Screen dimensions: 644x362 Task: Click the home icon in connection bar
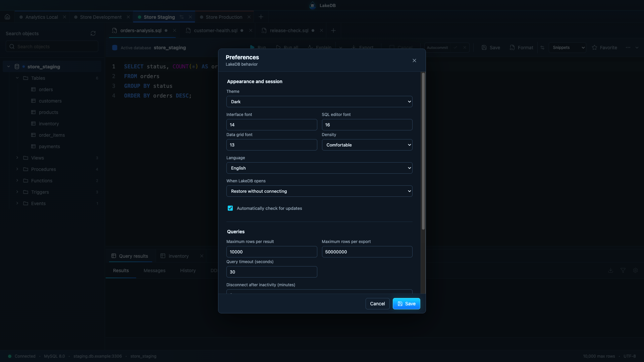[x=7, y=17]
